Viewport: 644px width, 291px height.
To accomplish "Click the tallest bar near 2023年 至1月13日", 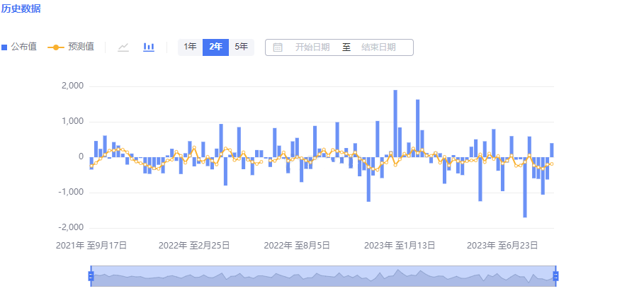I will 395,123.
